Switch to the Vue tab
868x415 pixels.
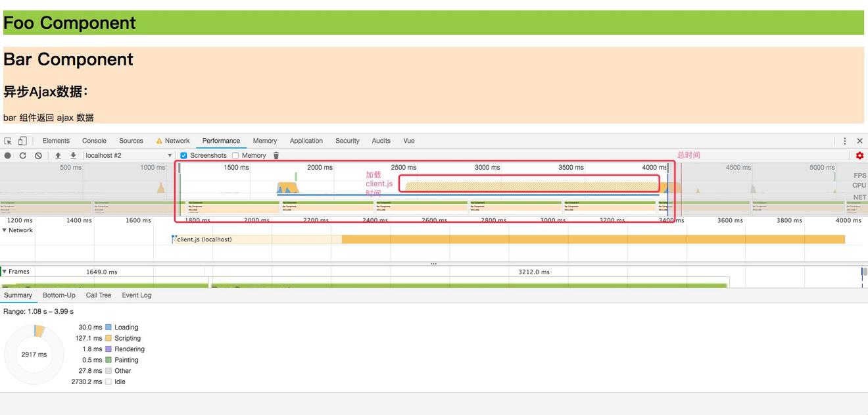409,140
